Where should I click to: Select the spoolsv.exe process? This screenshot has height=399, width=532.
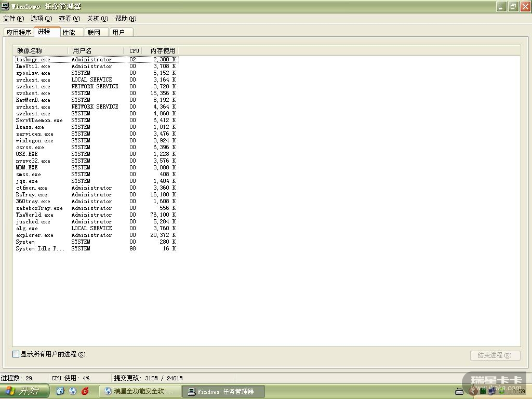click(97, 73)
